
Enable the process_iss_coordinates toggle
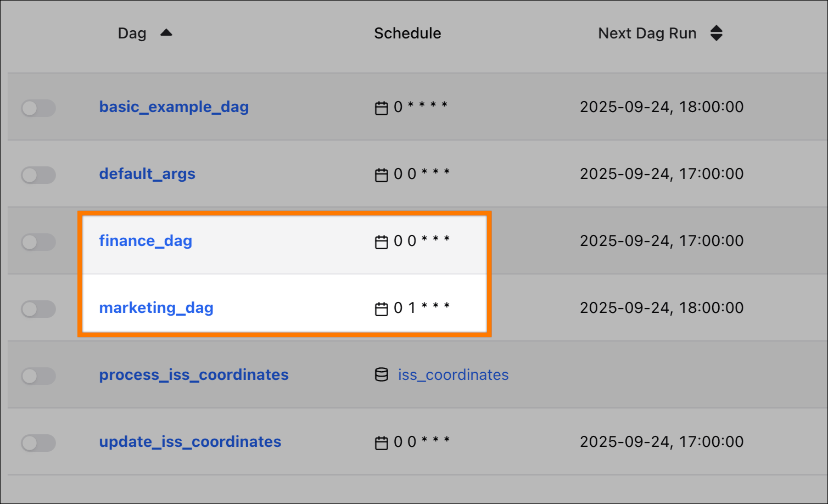38,376
